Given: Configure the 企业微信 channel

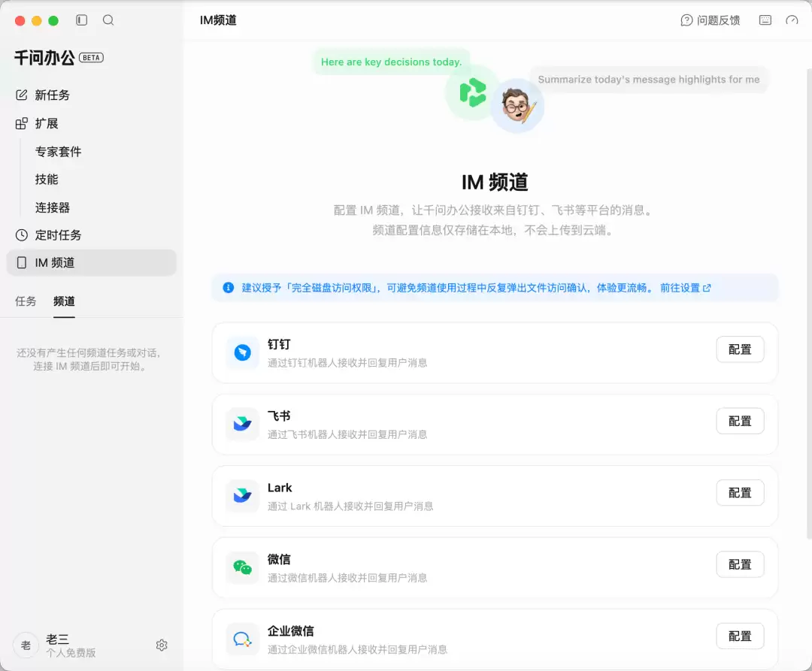Looking at the screenshot, I should 740,636.
